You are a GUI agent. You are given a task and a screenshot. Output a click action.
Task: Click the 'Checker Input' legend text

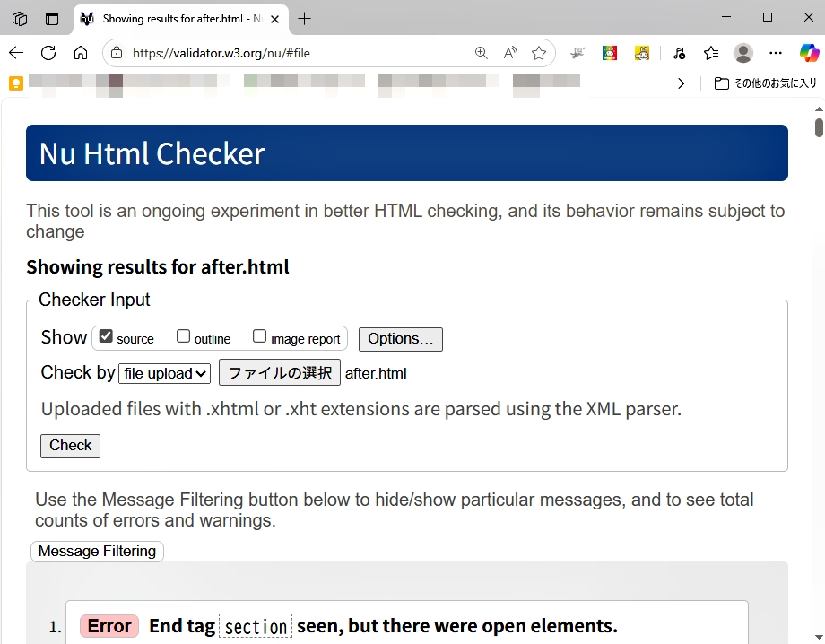click(x=94, y=300)
